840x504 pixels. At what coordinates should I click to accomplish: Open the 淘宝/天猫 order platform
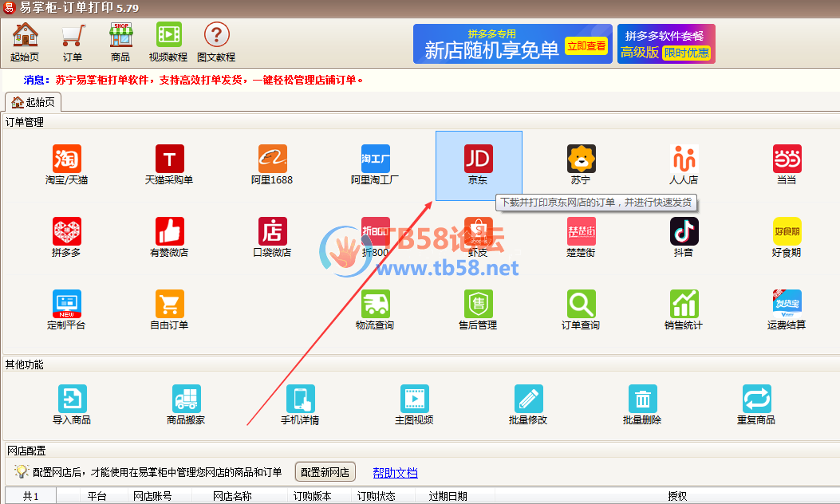[66, 165]
